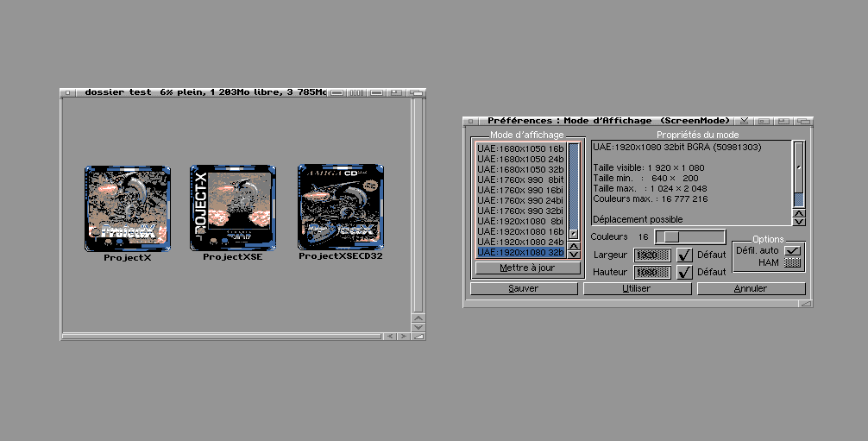Viewport: 868px width, 441px height.
Task: Click the close gadget of dossier test window
Action: point(67,92)
